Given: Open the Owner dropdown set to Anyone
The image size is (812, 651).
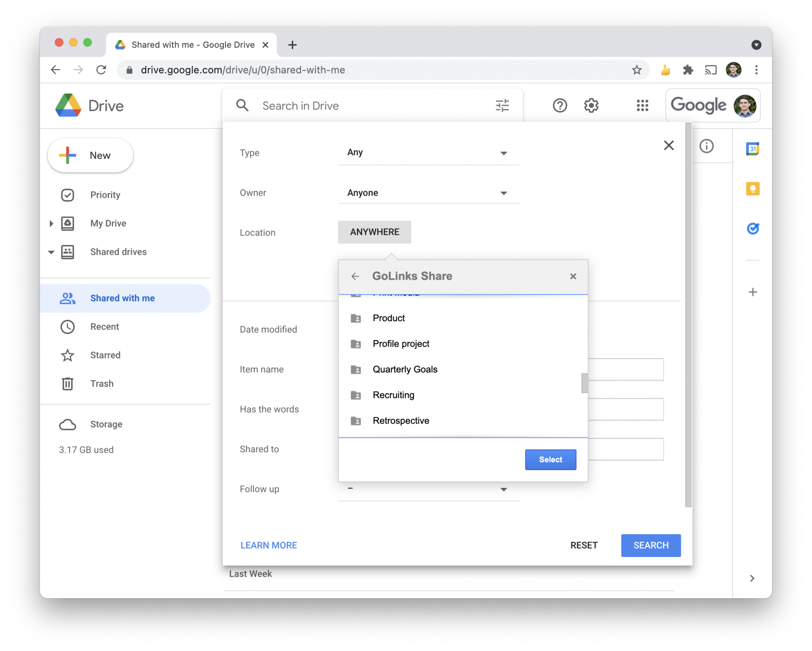Looking at the screenshot, I should [428, 193].
